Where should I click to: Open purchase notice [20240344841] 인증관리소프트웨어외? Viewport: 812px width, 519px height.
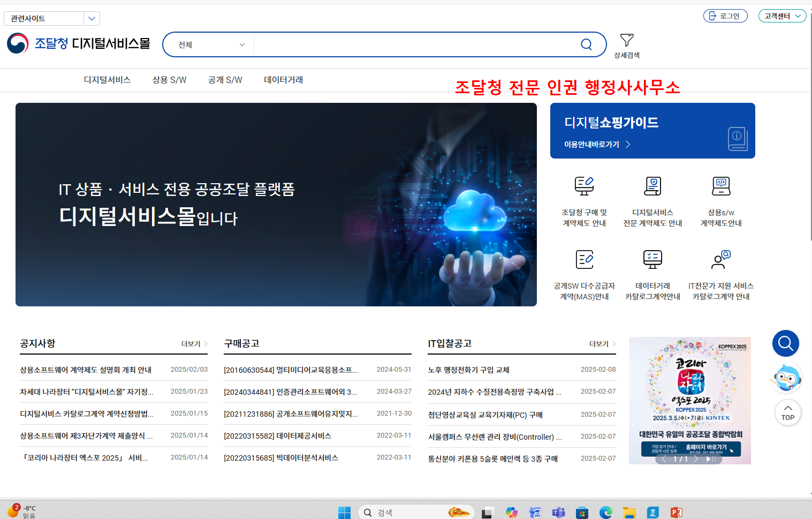[x=290, y=392]
